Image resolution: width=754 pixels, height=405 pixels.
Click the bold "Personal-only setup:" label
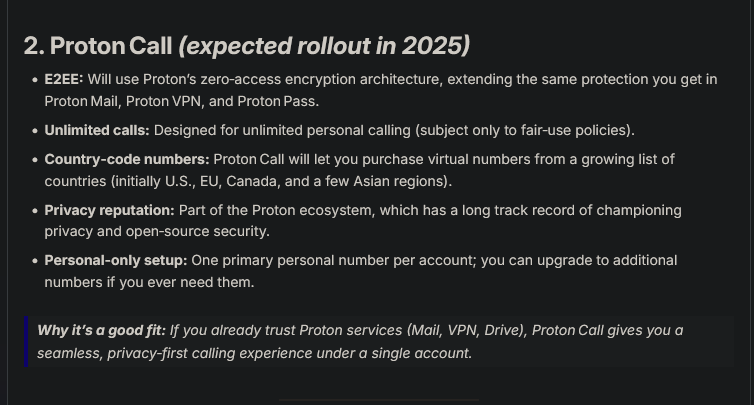pyautogui.click(x=116, y=260)
